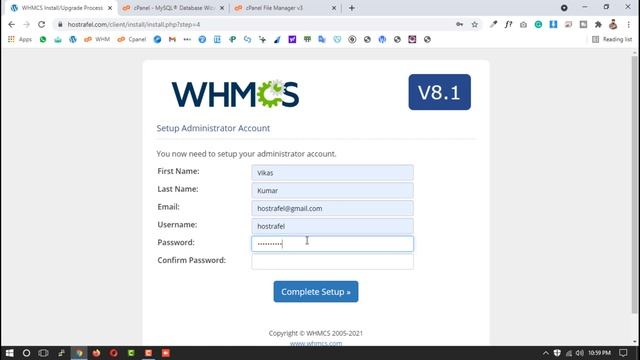Image resolution: width=640 pixels, height=360 pixels.
Task: Click the First Name field
Action: pyautogui.click(x=332, y=173)
